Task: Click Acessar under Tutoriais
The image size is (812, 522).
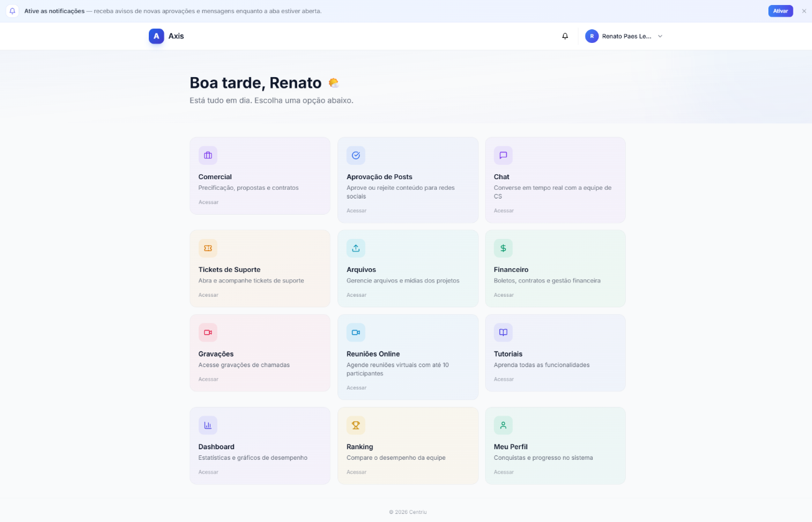Action: coord(504,380)
